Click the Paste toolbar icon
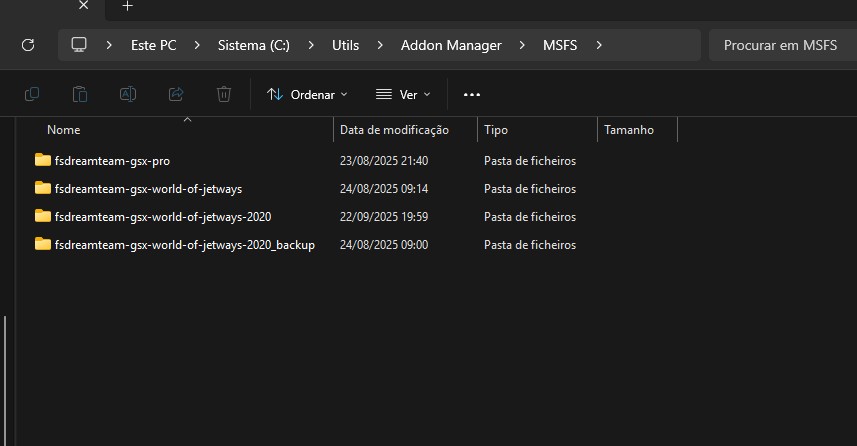Image resolution: width=857 pixels, height=446 pixels. (x=80, y=94)
